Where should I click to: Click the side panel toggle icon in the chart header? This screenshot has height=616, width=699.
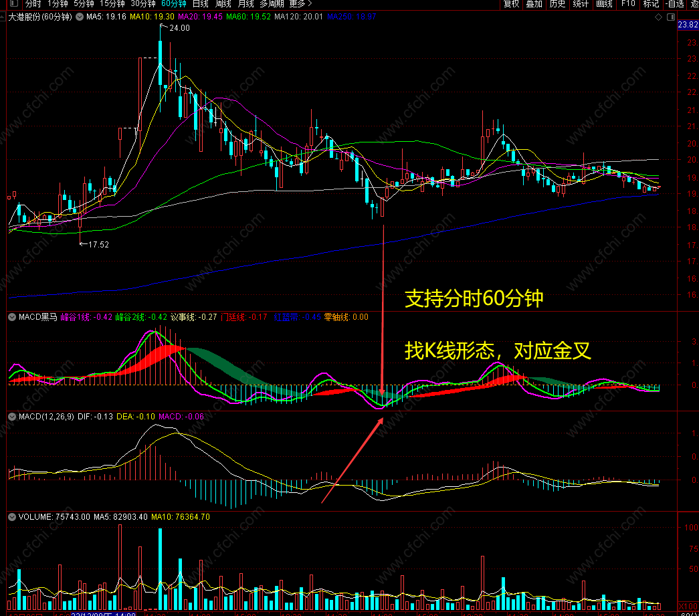pyautogui.click(x=671, y=17)
